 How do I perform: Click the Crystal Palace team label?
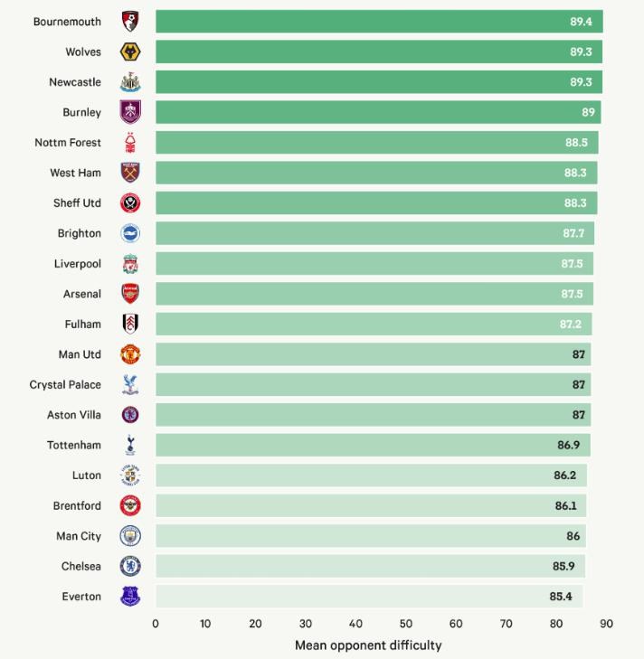tap(65, 385)
